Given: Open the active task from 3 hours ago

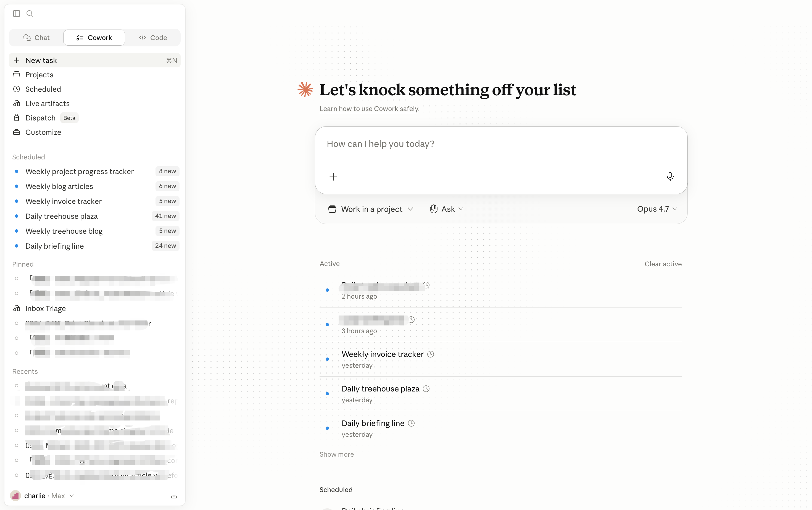Looking at the screenshot, I should [501, 325].
